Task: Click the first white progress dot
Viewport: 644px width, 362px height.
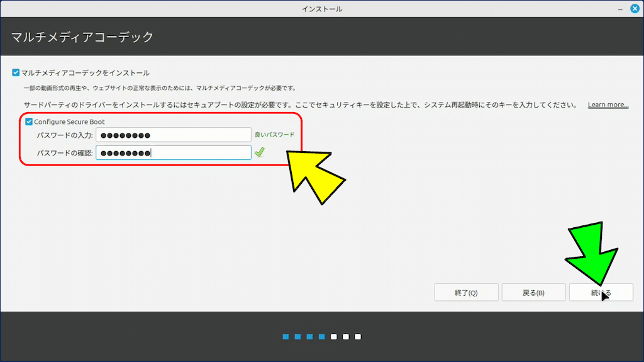Action: (334, 337)
